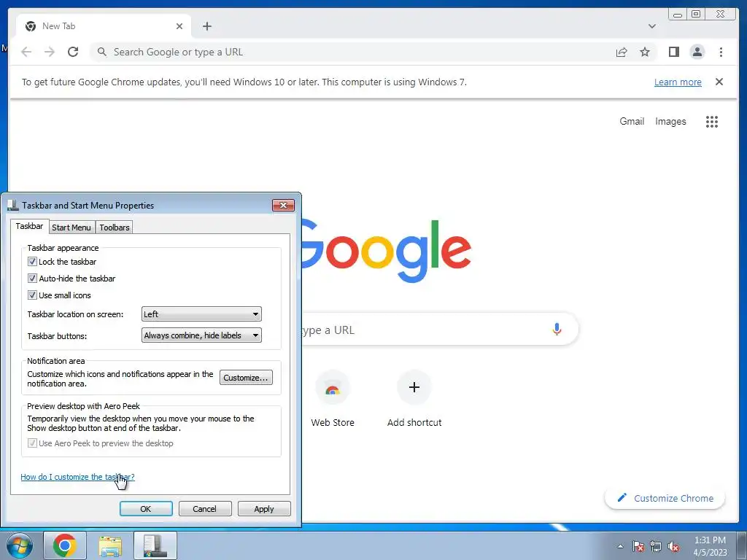Screen dimensions: 747x560
Task: Click OK in Taskbar properties dialog
Action: [x=146, y=508]
